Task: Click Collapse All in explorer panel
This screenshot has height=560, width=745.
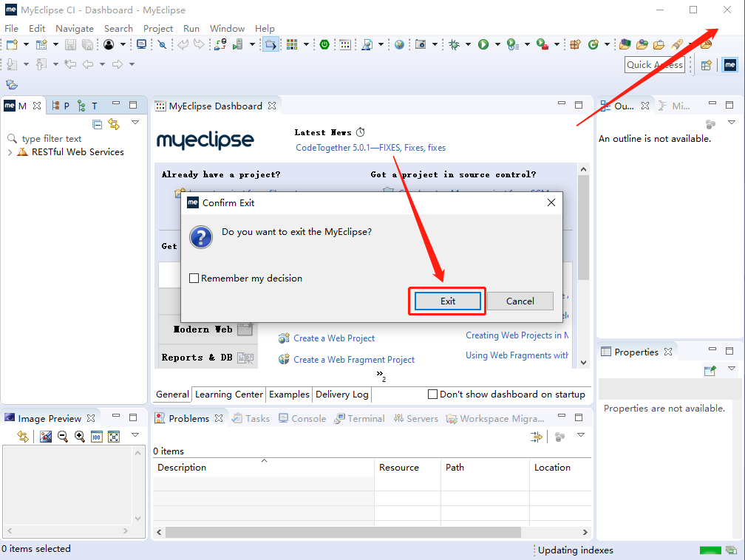Action: [x=98, y=124]
